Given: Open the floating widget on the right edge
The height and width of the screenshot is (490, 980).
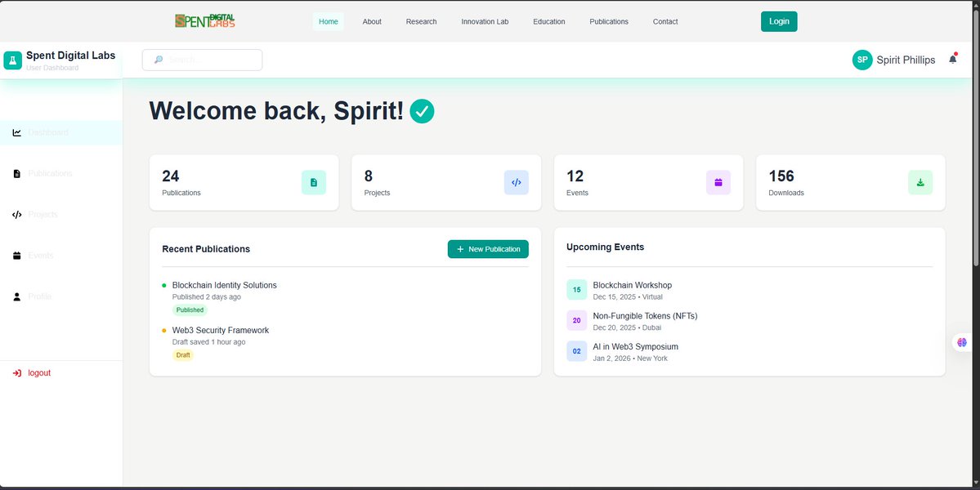Looking at the screenshot, I should 960,341.
